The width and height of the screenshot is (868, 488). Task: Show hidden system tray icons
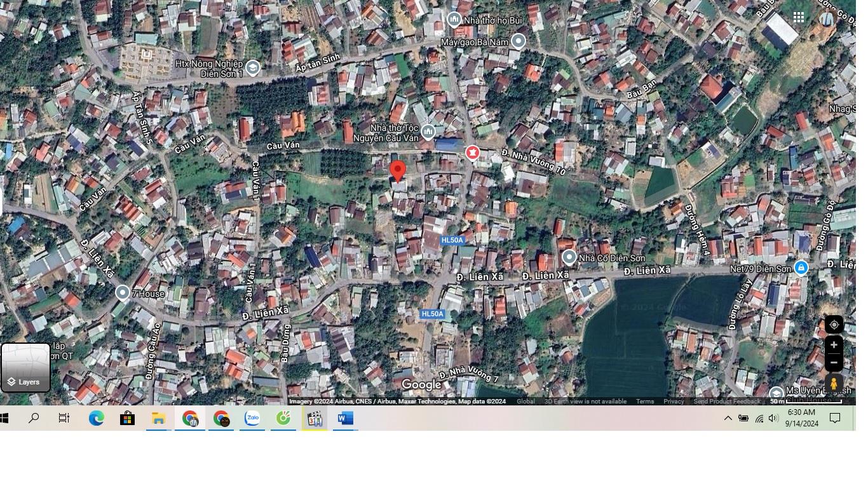pos(728,418)
